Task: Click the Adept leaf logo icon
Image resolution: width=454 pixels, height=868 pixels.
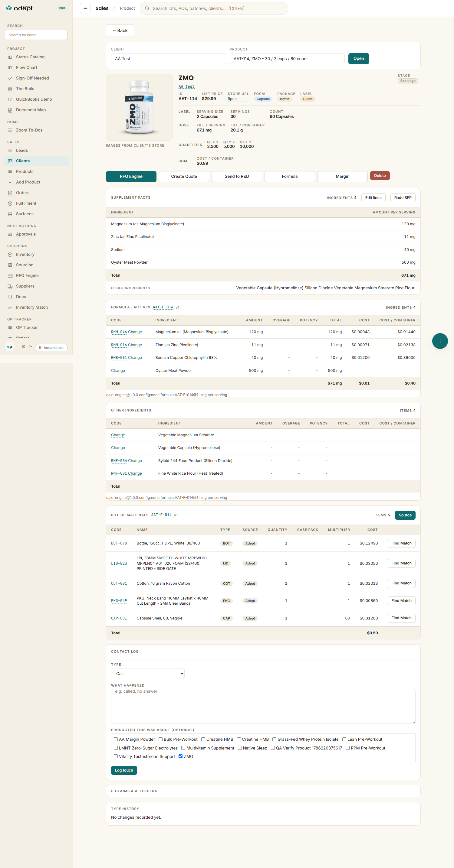Action: pyautogui.click(x=9, y=8)
